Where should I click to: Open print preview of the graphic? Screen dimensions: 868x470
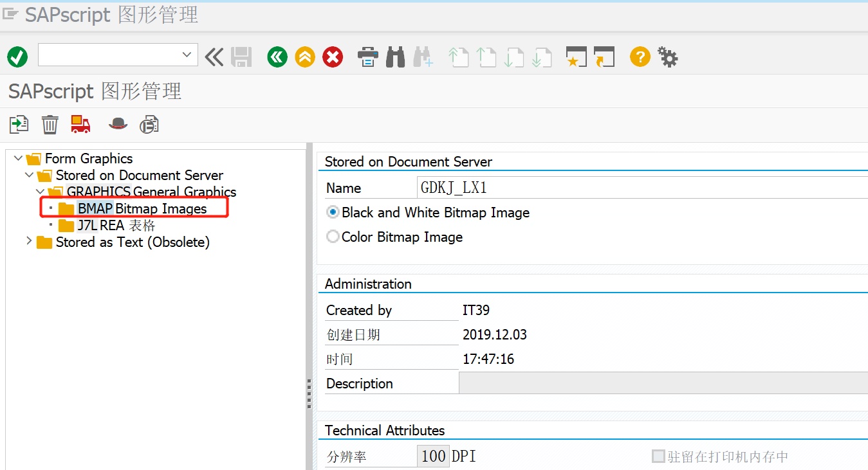tap(149, 123)
